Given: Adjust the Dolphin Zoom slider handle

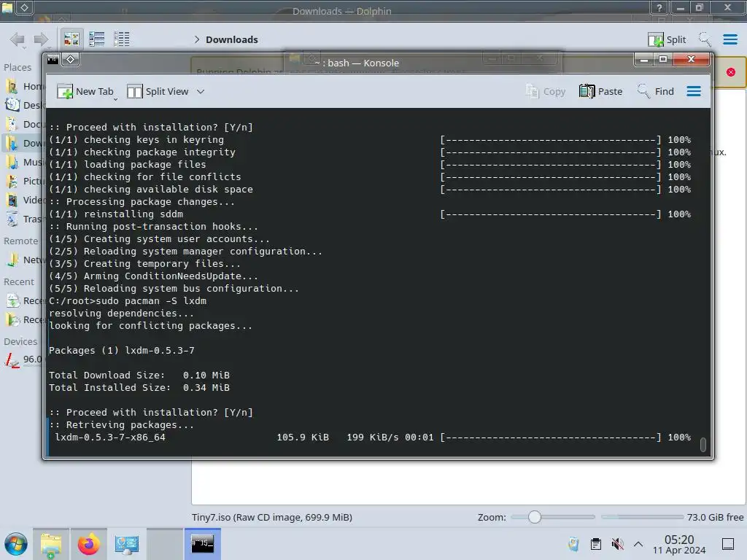Looking at the screenshot, I should pyautogui.click(x=535, y=517).
